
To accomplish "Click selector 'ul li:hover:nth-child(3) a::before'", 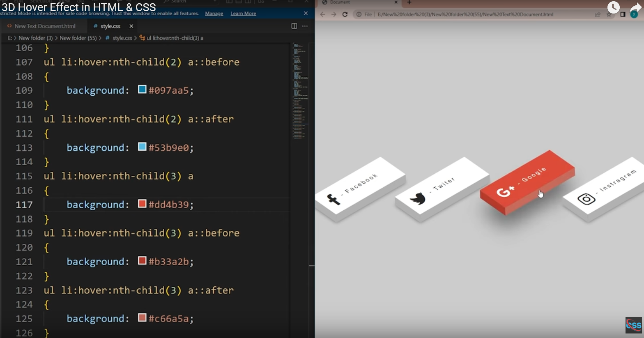I will 142,233.
